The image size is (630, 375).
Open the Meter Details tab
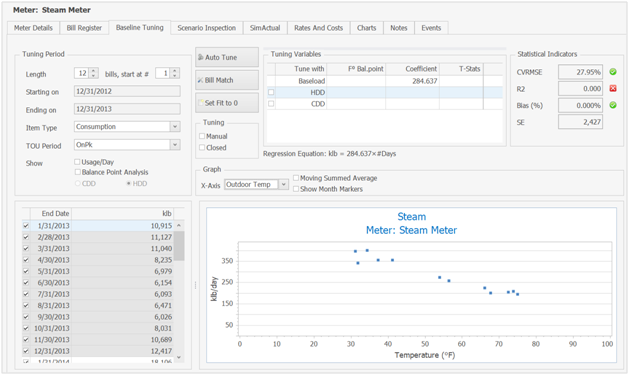(33, 28)
